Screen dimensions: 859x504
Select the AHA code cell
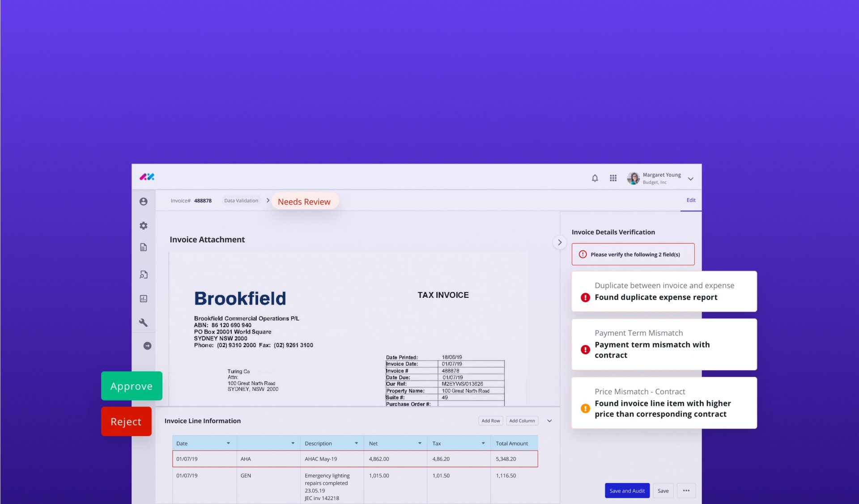[268, 459]
